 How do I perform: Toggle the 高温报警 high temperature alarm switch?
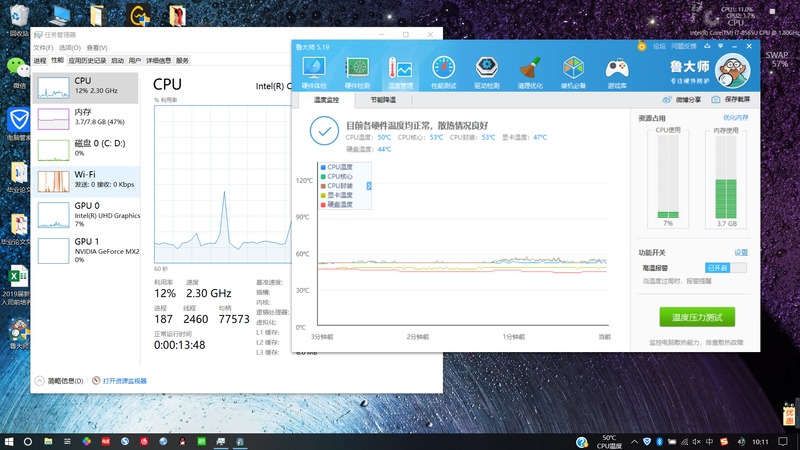[x=726, y=267]
